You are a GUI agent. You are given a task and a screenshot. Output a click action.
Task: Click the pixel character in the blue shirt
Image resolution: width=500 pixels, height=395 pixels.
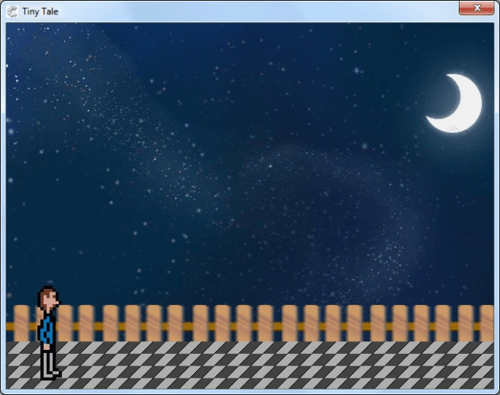coord(49,333)
